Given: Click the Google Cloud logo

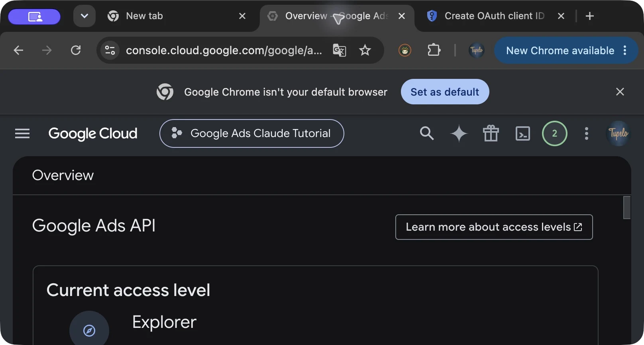Looking at the screenshot, I should 93,133.
